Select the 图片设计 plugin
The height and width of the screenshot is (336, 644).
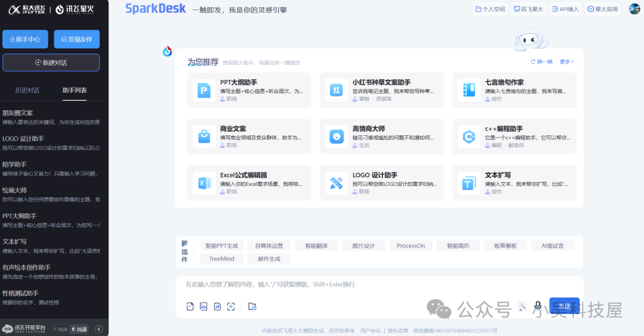[364, 245]
